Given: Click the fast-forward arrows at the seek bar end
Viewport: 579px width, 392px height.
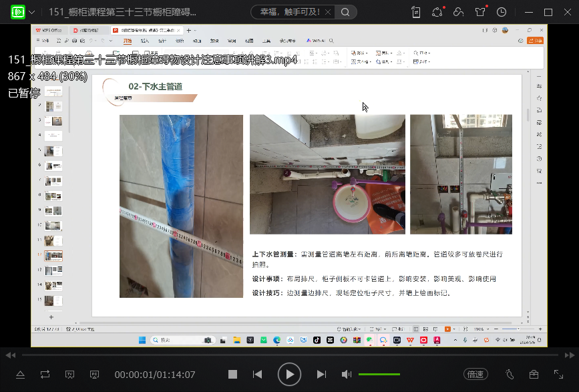Looking at the screenshot, I should (x=569, y=355).
